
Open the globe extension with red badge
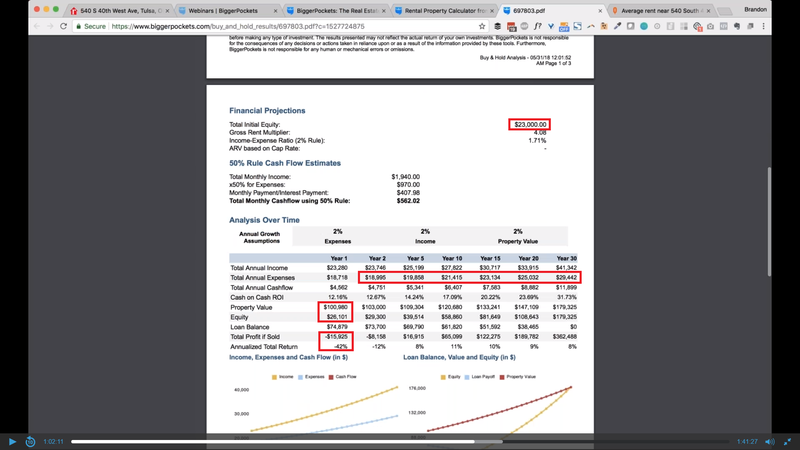697,27
